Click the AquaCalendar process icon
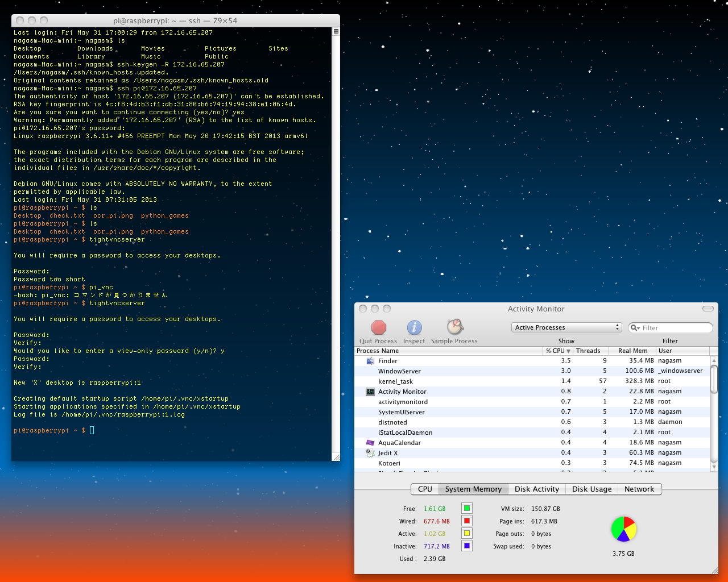The width and height of the screenshot is (728, 582). point(370,443)
